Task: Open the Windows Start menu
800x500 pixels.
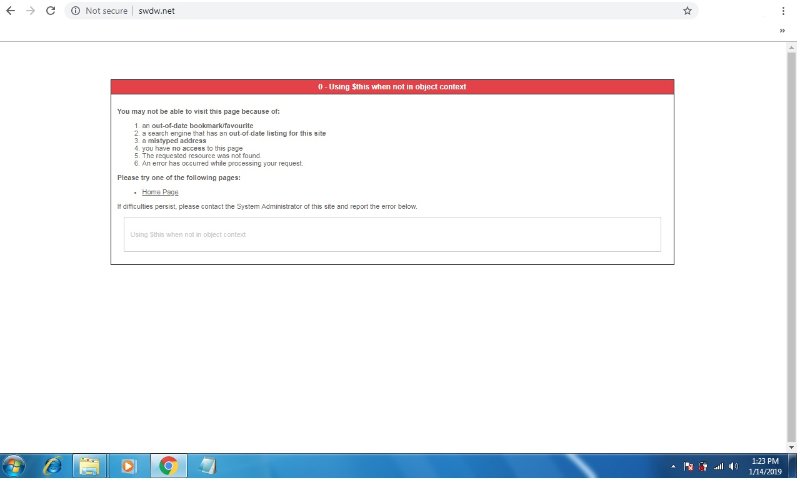Action: point(14,466)
